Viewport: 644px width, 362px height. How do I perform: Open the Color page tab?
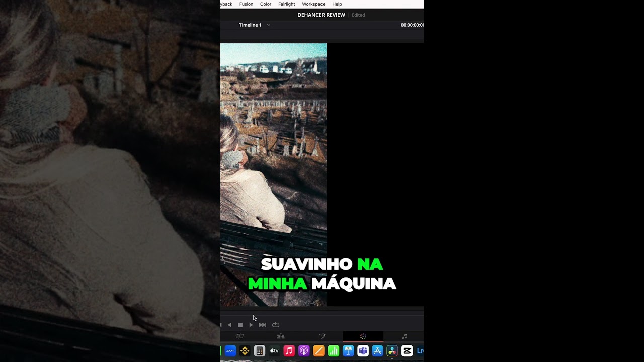tap(363, 336)
